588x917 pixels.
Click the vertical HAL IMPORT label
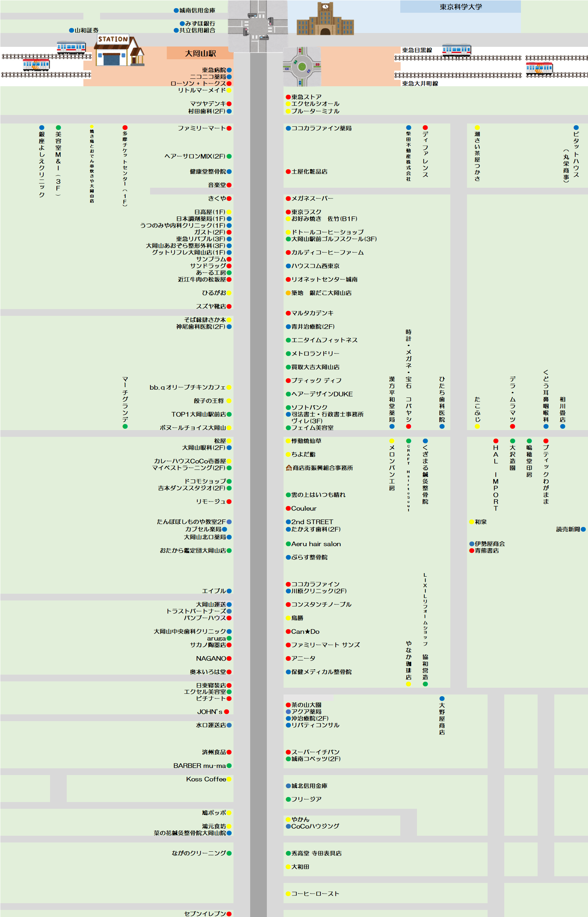coord(496,478)
